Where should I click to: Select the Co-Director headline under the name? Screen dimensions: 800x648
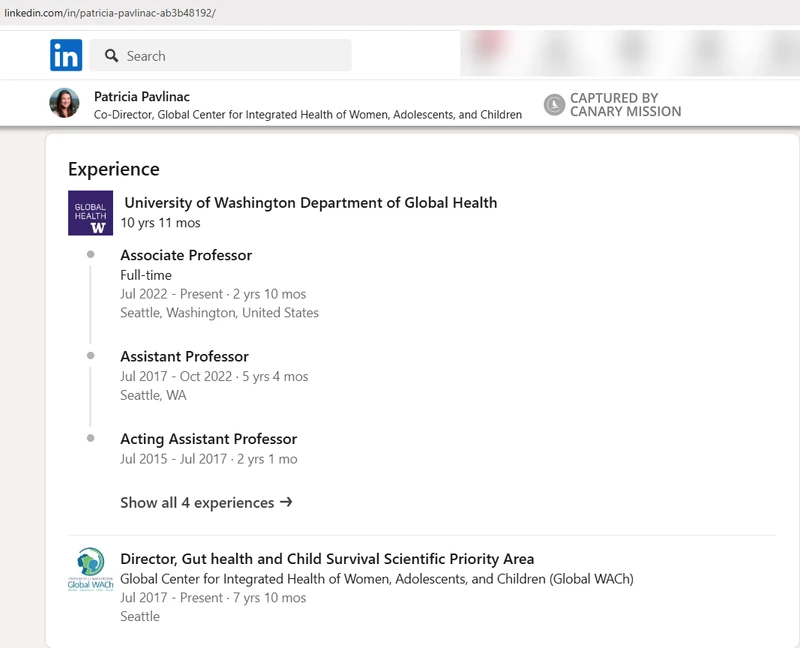tap(308, 114)
